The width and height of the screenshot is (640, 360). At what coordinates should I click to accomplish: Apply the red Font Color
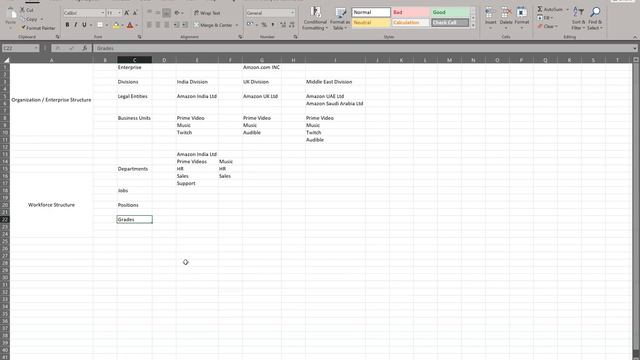[130, 25]
